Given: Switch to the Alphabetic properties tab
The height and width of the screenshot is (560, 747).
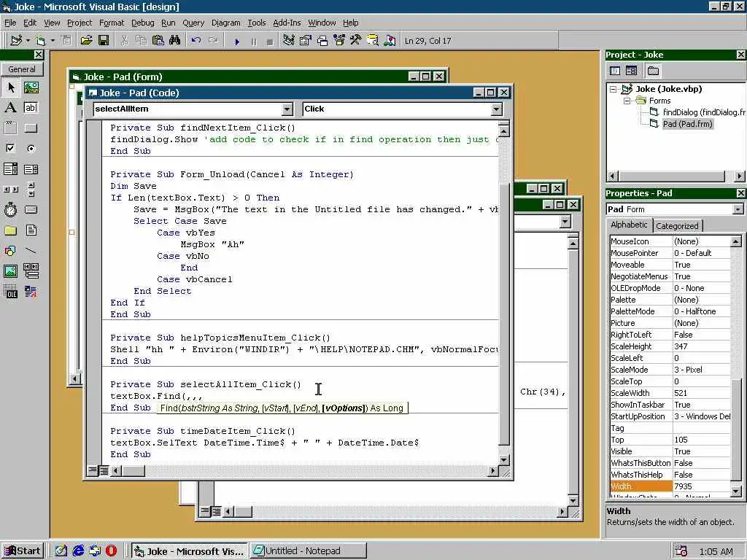Looking at the screenshot, I should [x=629, y=225].
